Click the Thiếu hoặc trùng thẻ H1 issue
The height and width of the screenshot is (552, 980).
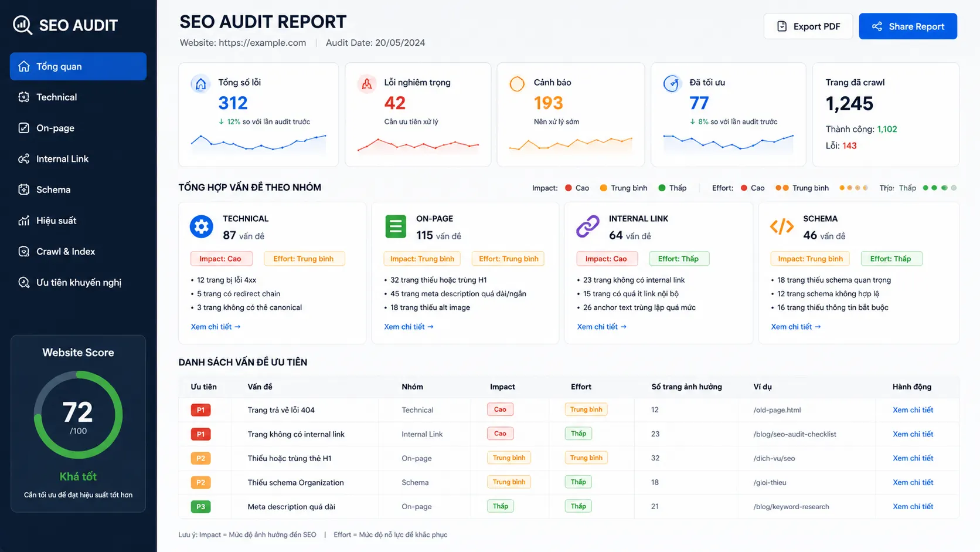click(x=290, y=458)
